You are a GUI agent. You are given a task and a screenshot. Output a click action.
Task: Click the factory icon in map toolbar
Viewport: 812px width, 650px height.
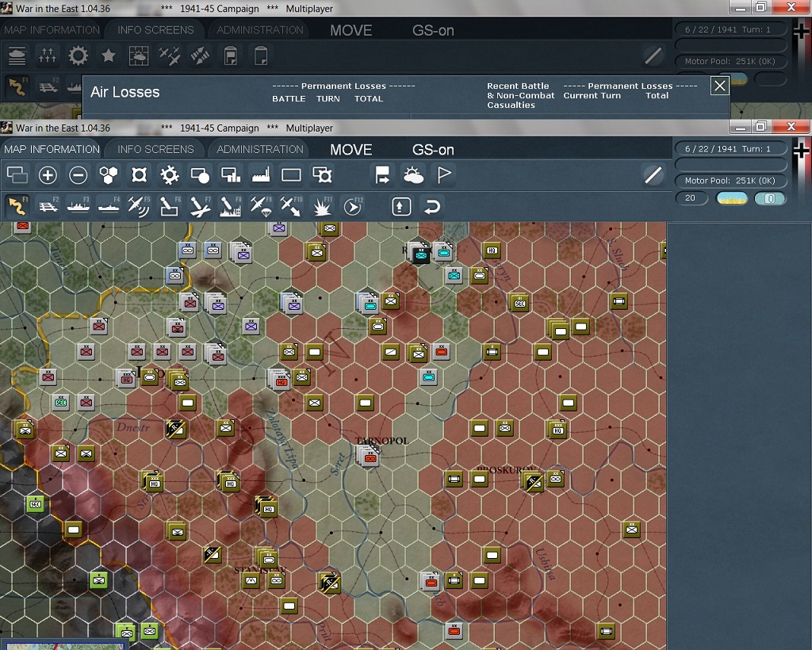click(260, 175)
